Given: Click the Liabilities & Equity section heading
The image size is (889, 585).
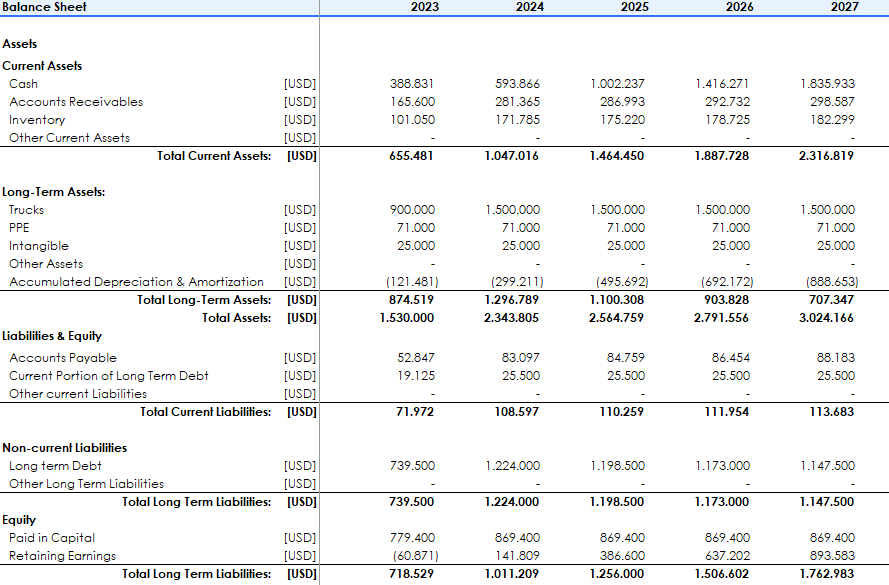Looking at the screenshot, I should [52, 336].
